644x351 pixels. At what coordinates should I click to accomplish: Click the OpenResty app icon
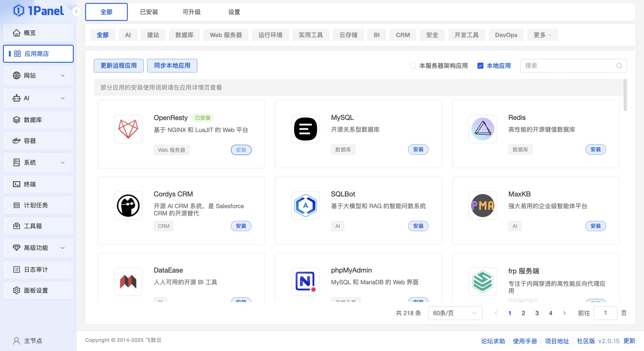click(x=128, y=129)
